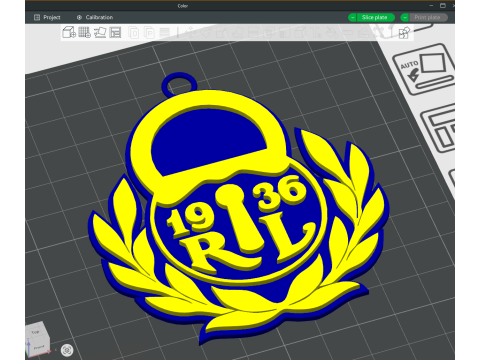Expand the Print plate dropdown arrow
Screen dimensions: 480x360
[405, 17]
